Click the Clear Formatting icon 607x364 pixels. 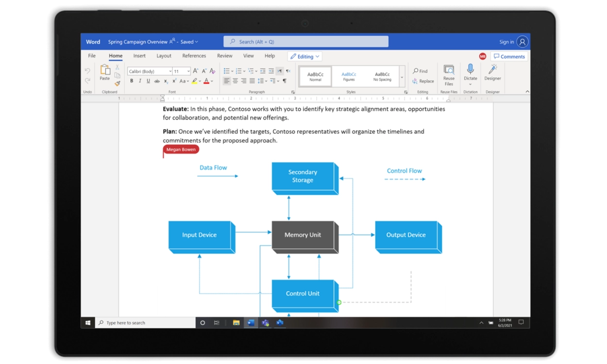click(x=212, y=71)
